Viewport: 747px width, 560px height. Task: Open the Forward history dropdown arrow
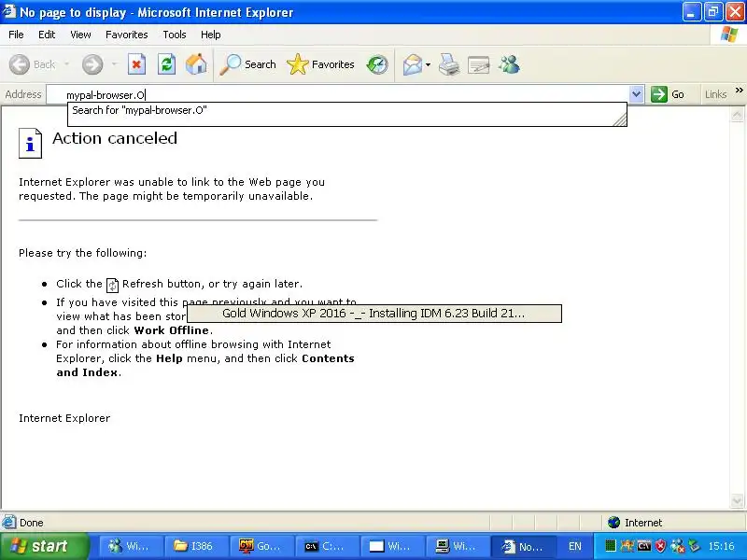[x=114, y=64]
